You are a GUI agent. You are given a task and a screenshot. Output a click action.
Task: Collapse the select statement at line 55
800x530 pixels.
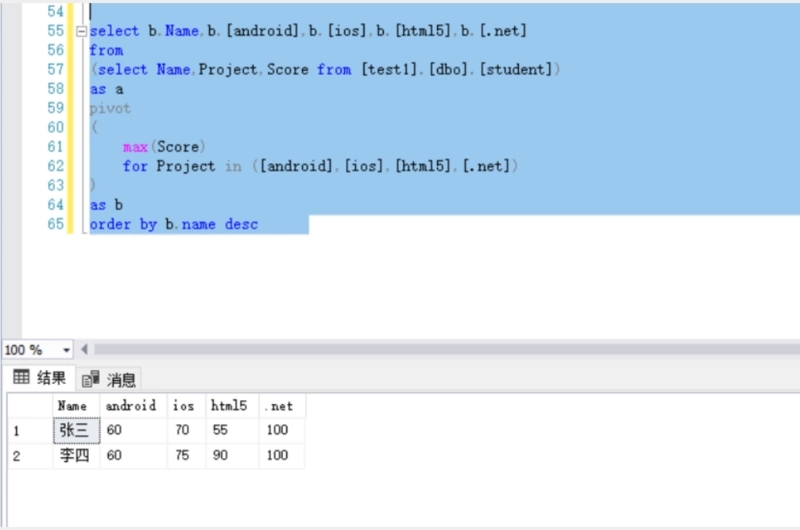point(83,31)
